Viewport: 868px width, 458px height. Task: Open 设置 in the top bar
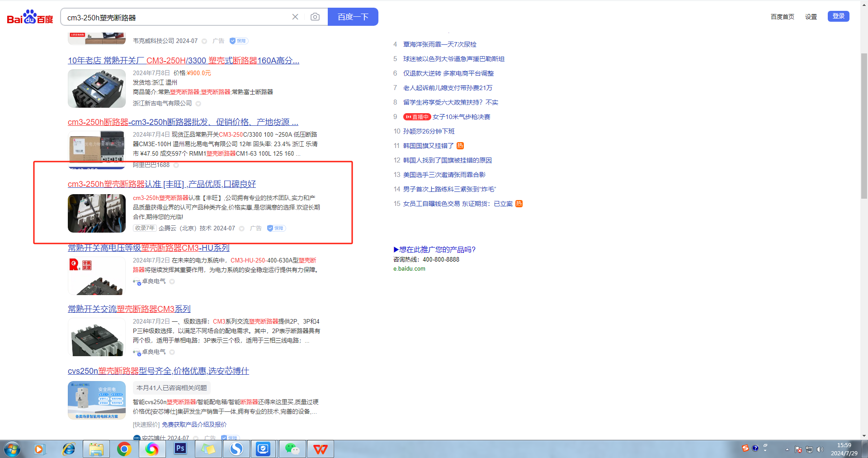point(811,17)
